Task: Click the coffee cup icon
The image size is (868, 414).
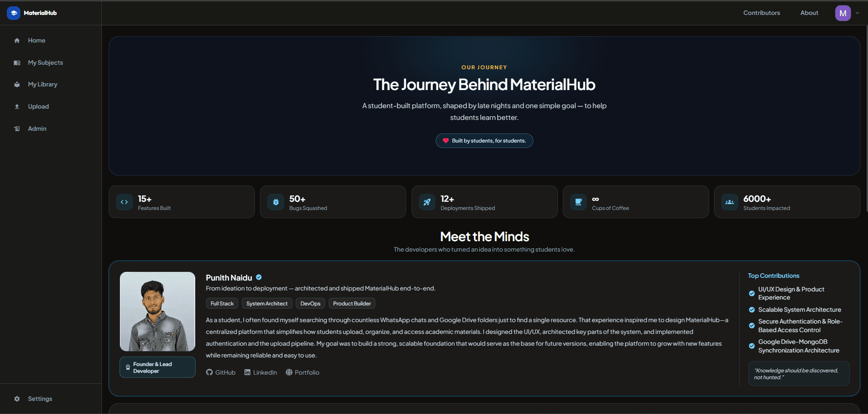Action: tap(578, 202)
